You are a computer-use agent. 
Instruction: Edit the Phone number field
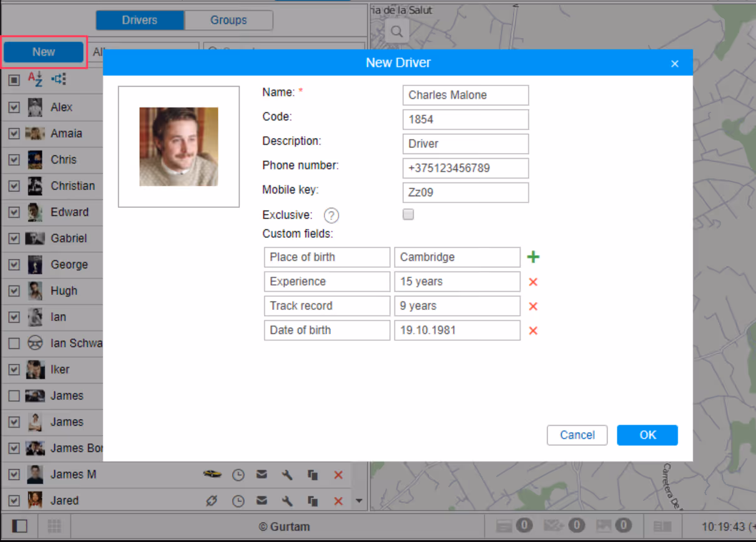pos(466,169)
